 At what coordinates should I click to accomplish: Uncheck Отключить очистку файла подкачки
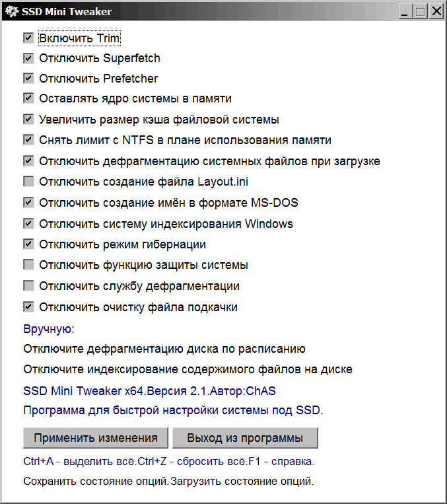[28, 307]
